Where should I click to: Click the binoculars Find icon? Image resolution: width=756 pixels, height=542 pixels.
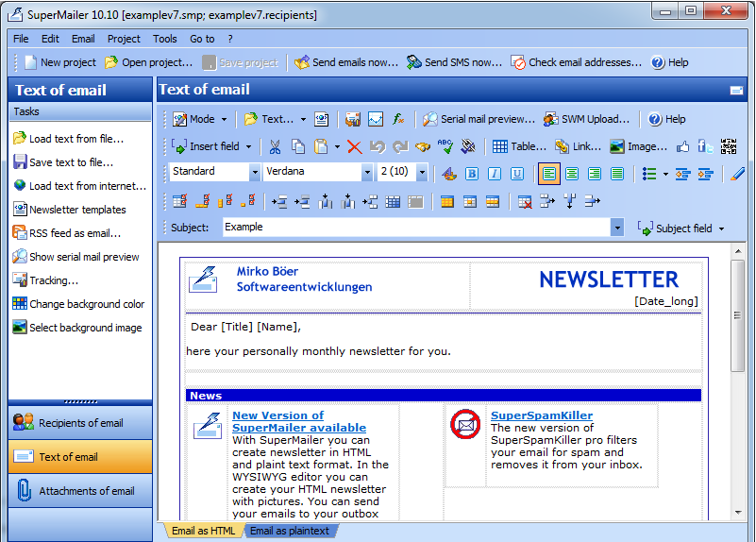(x=423, y=146)
